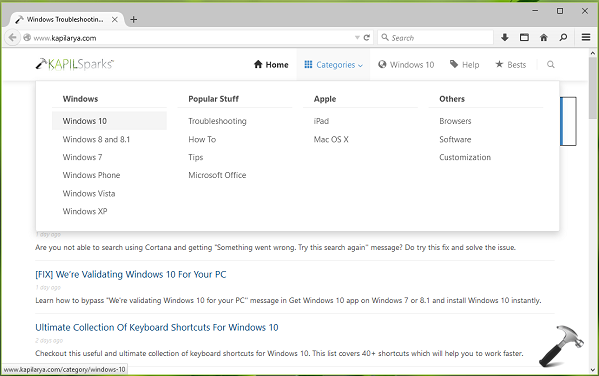
Task: Open URL history dropdown arrow
Action: click(357, 37)
